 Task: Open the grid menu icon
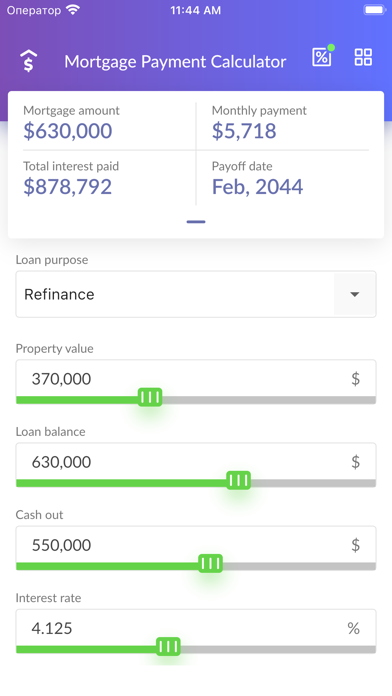click(x=363, y=57)
